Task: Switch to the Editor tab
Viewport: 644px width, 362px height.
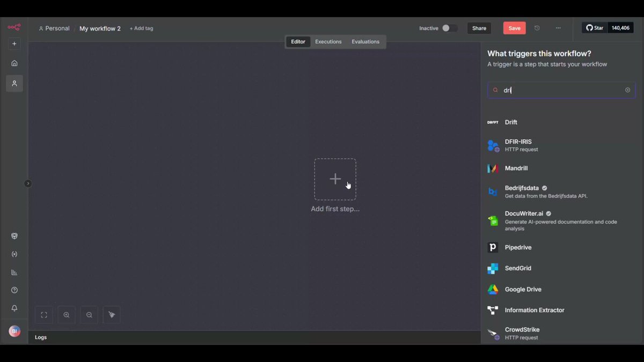Action: 298,42
